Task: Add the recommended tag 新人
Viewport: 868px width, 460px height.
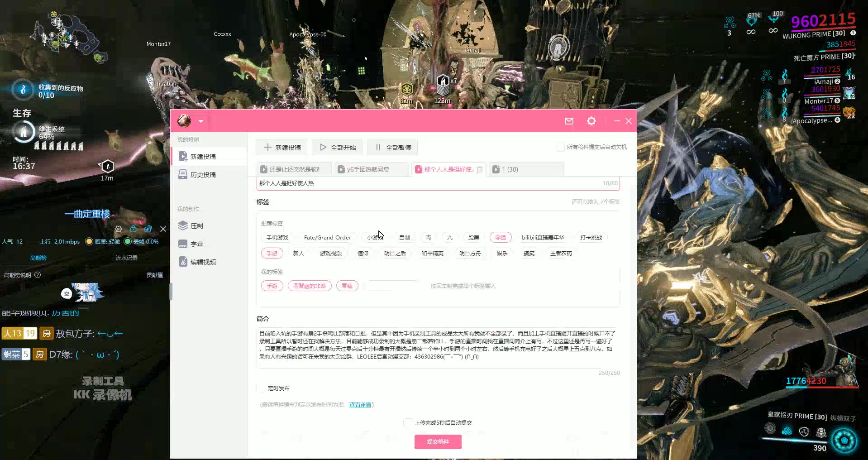Action: 299,254
